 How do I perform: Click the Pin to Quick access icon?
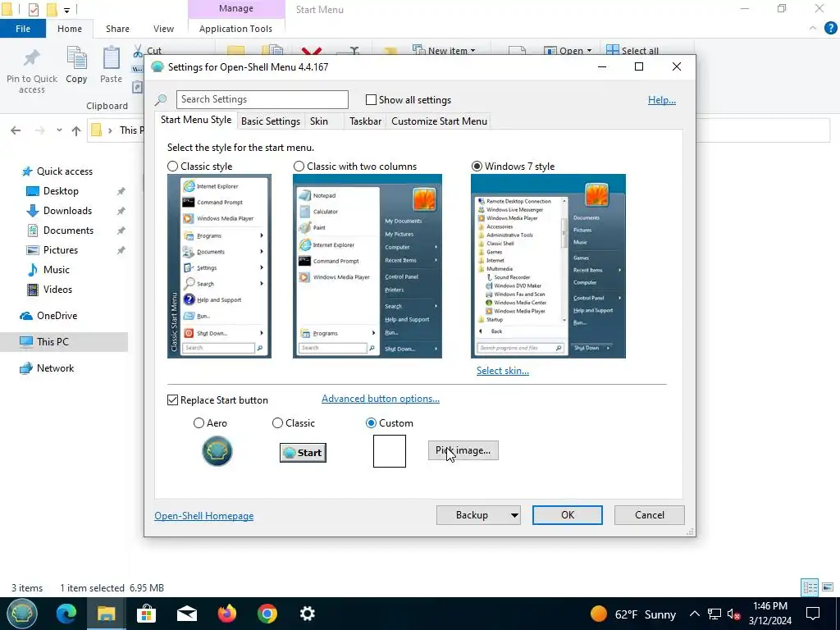click(x=32, y=58)
